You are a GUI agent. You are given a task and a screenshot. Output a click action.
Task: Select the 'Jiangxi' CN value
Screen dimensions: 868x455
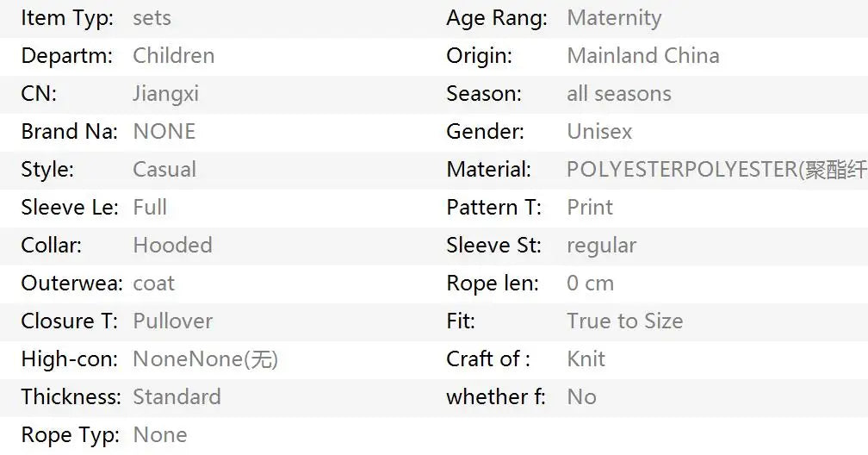pos(165,94)
